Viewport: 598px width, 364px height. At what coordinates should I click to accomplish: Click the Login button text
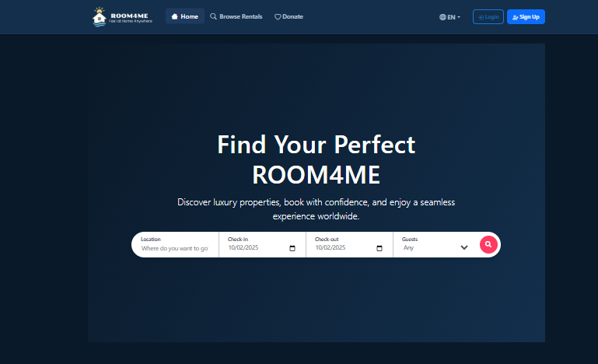tap(492, 16)
